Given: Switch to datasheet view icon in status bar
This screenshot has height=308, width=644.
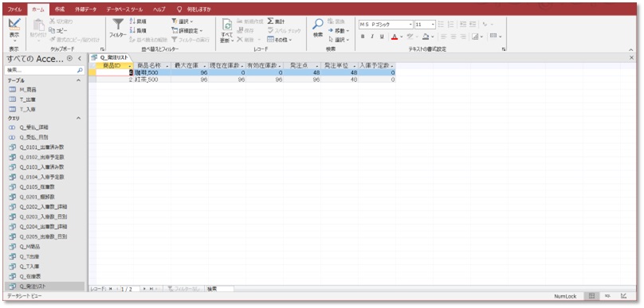Looking at the screenshot, I should click(591, 296).
